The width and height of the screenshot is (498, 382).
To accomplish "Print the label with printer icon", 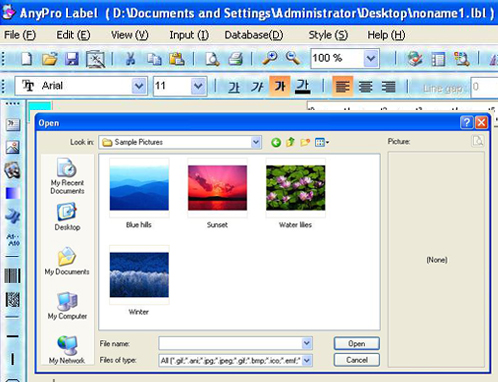I will (235, 59).
